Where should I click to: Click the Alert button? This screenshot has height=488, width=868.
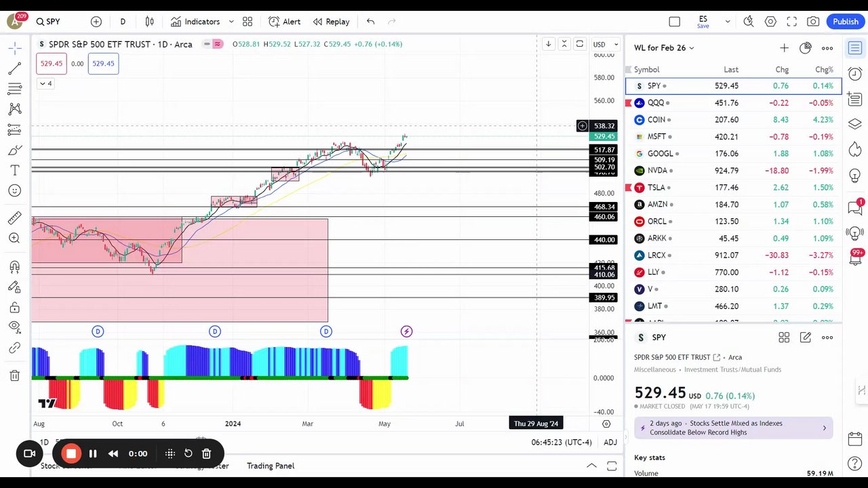tap(284, 22)
